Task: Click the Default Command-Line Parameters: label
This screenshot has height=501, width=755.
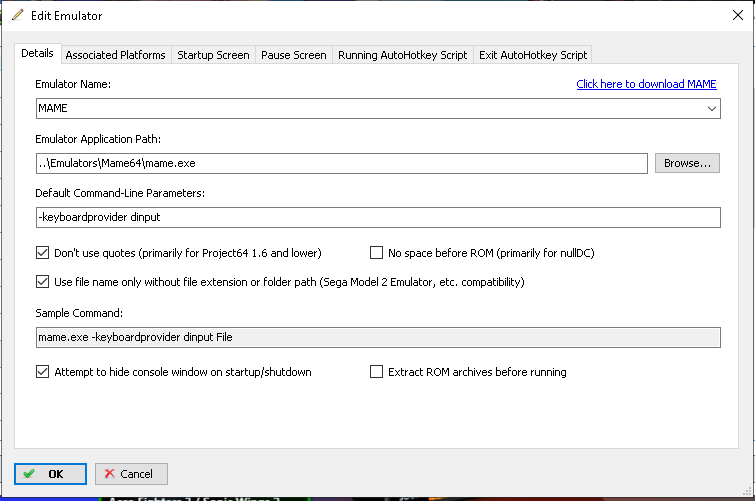Action: (x=120, y=193)
